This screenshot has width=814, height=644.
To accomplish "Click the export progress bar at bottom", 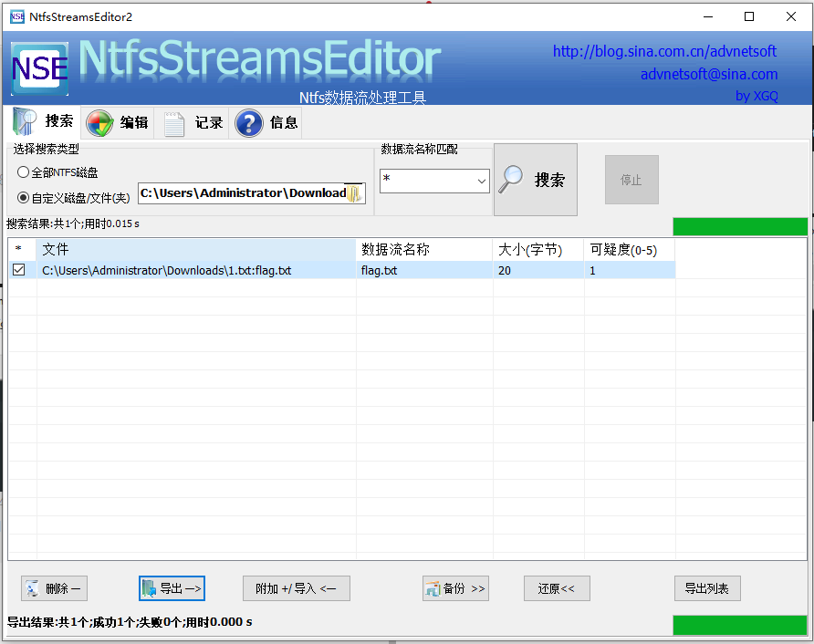I will tap(740, 625).
